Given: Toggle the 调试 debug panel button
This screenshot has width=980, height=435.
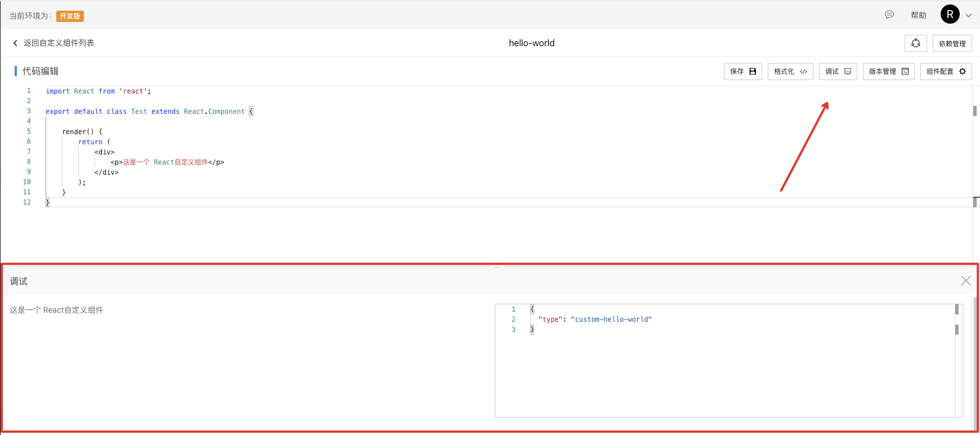Looking at the screenshot, I should pos(838,72).
